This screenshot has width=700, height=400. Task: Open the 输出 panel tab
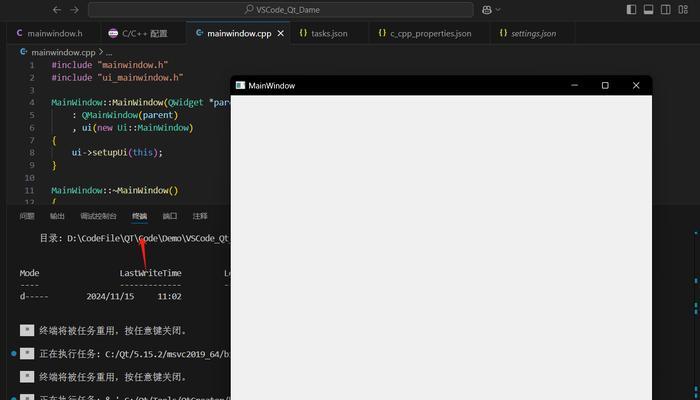57,216
